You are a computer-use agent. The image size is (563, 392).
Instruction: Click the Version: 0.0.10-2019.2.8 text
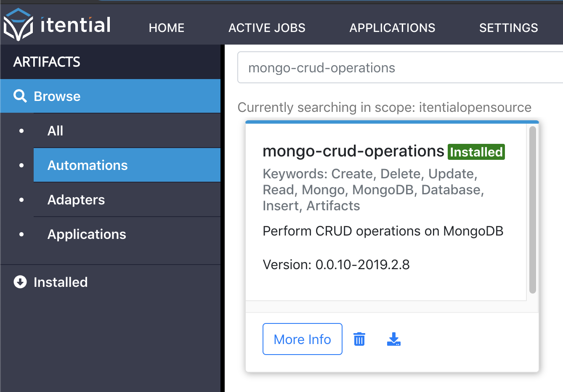(x=336, y=265)
